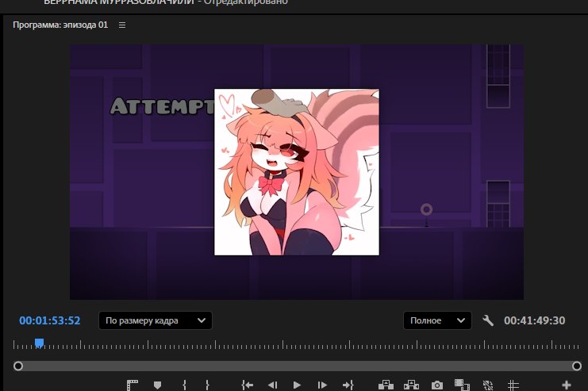This screenshot has width=588, height=391.
Task: Select the 'Программа: эпизода 01' panel tab
Action: pos(60,25)
